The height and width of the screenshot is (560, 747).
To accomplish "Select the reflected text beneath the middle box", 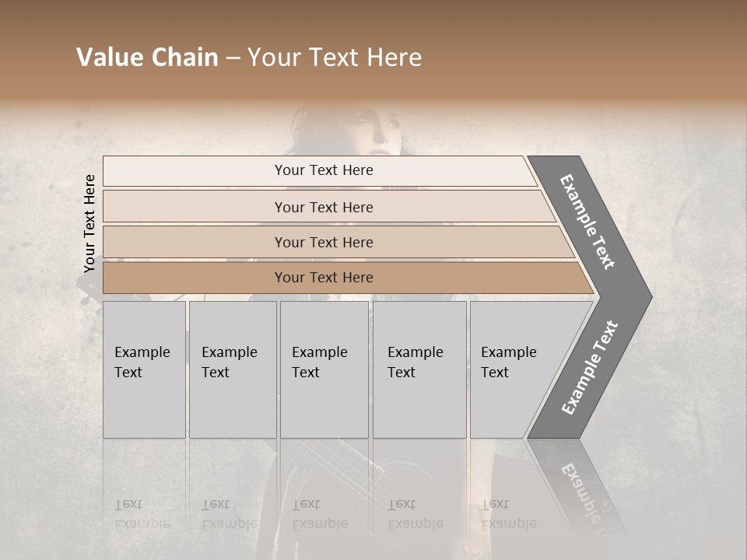I will click(x=319, y=514).
